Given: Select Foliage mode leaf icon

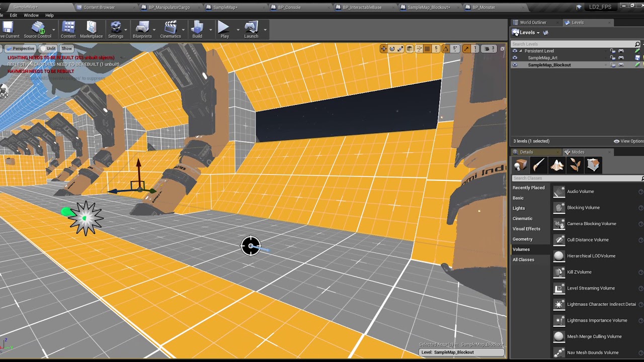Looking at the screenshot, I should pos(575,165).
